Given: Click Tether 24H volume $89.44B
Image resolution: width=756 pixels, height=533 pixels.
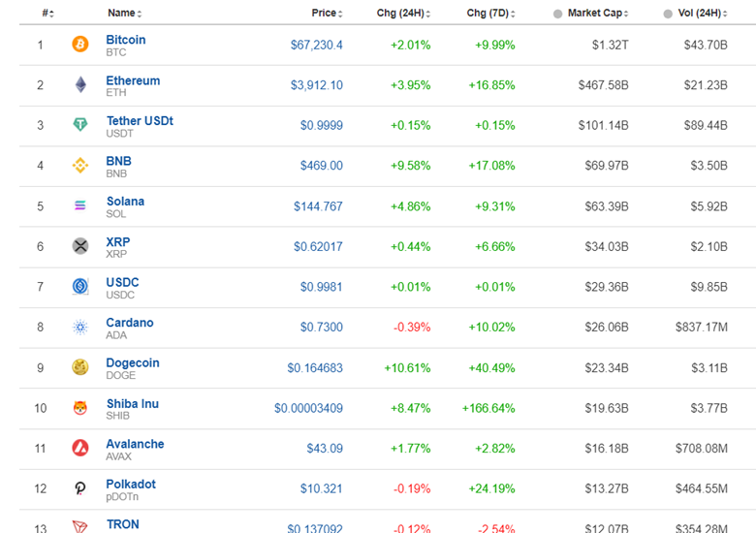Looking at the screenshot, I should [x=706, y=125].
